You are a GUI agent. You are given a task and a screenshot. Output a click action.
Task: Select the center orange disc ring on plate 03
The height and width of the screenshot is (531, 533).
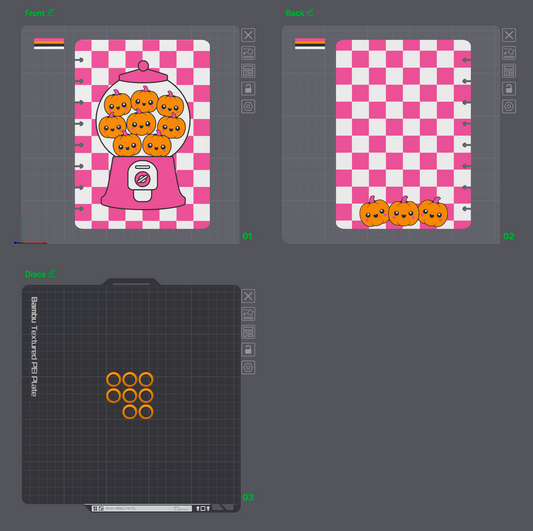(x=130, y=396)
